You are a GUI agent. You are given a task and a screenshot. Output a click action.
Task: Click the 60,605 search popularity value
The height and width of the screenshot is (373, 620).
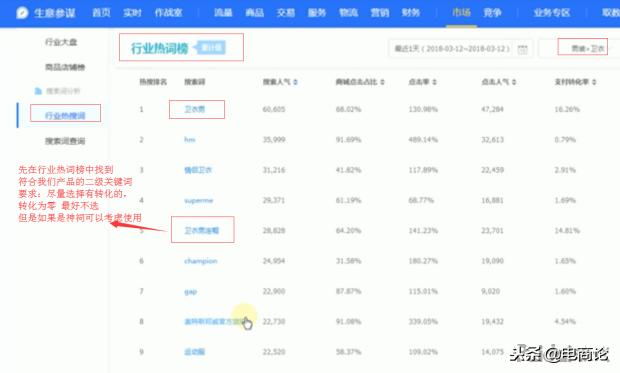274,109
